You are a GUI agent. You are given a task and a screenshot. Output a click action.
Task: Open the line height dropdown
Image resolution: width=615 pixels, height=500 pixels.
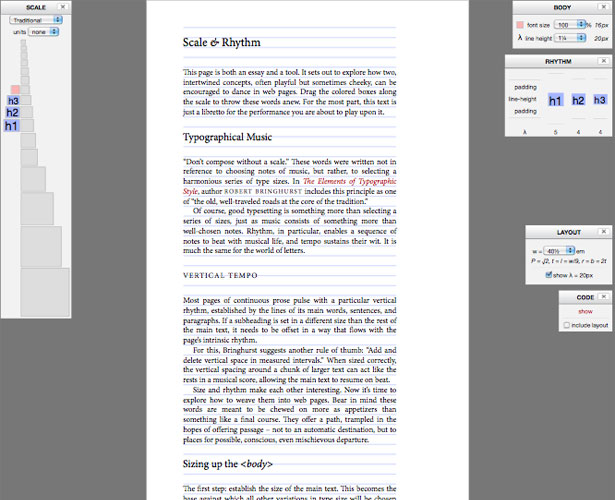point(570,38)
